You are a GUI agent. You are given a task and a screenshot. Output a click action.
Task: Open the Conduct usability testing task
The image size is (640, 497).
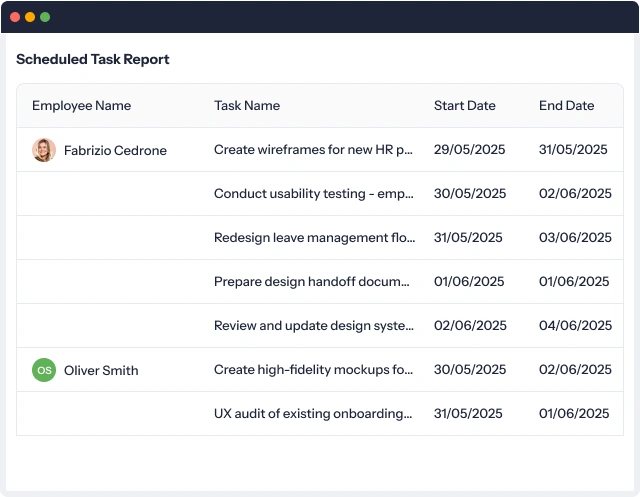pyautogui.click(x=313, y=193)
